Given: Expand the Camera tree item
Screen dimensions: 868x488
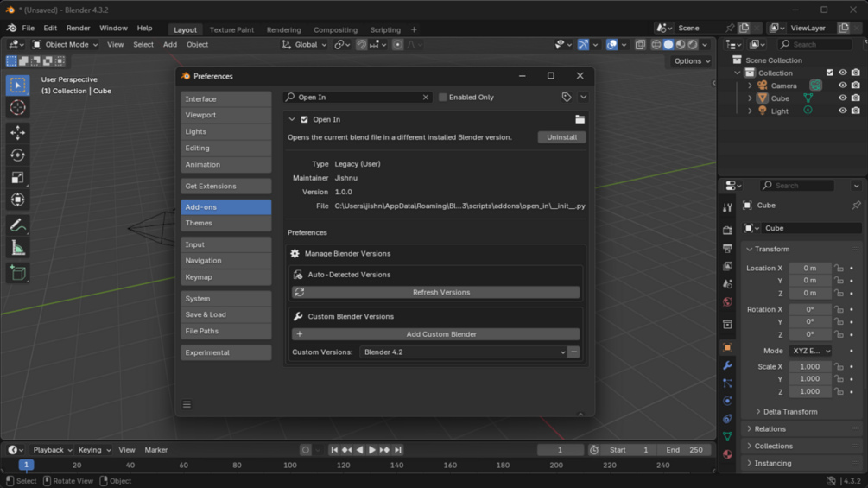Looking at the screenshot, I should click(750, 86).
